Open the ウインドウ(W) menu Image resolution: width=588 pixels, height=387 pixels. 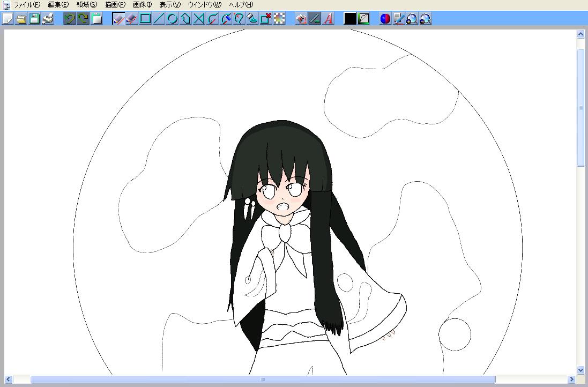(x=205, y=5)
